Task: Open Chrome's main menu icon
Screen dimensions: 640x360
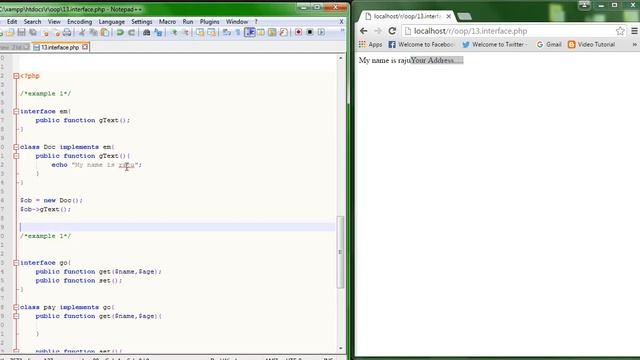Action: [x=634, y=31]
